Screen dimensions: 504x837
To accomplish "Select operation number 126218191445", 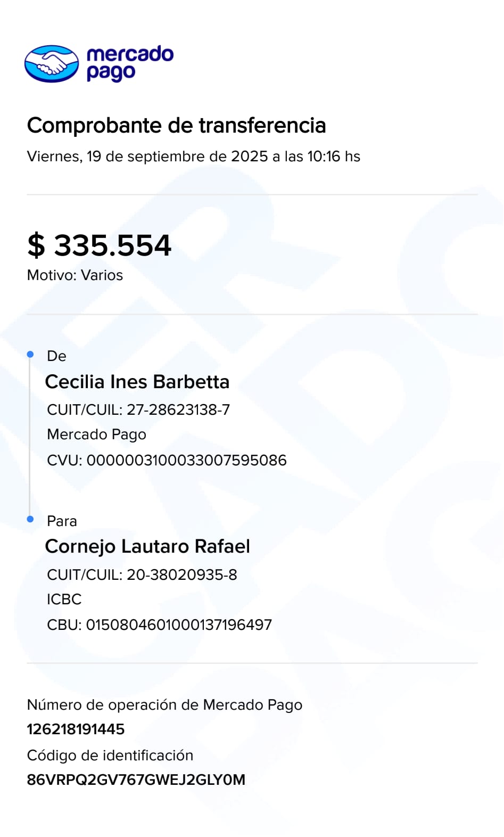I will [76, 729].
